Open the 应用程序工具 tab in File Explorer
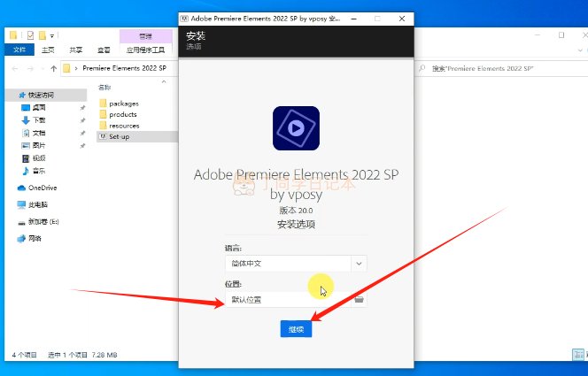The width and height of the screenshot is (588, 376). click(145, 50)
